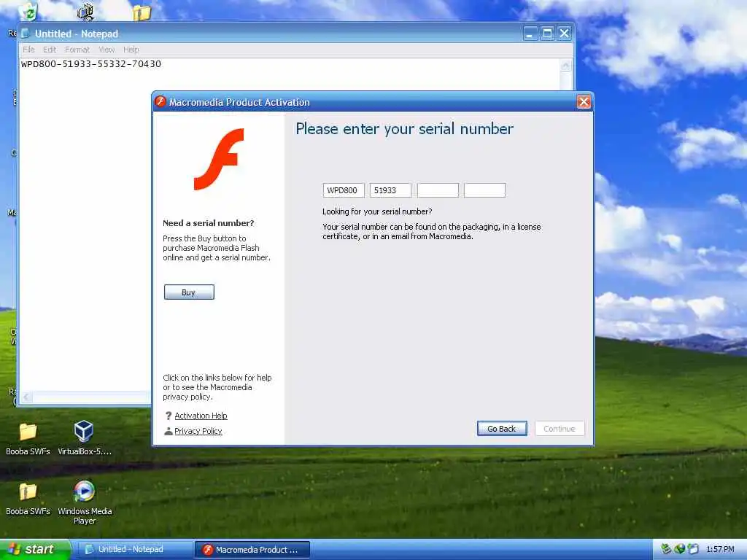Click the person icon beside Privacy Policy
The height and width of the screenshot is (560, 747).
[x=169, y=431]
